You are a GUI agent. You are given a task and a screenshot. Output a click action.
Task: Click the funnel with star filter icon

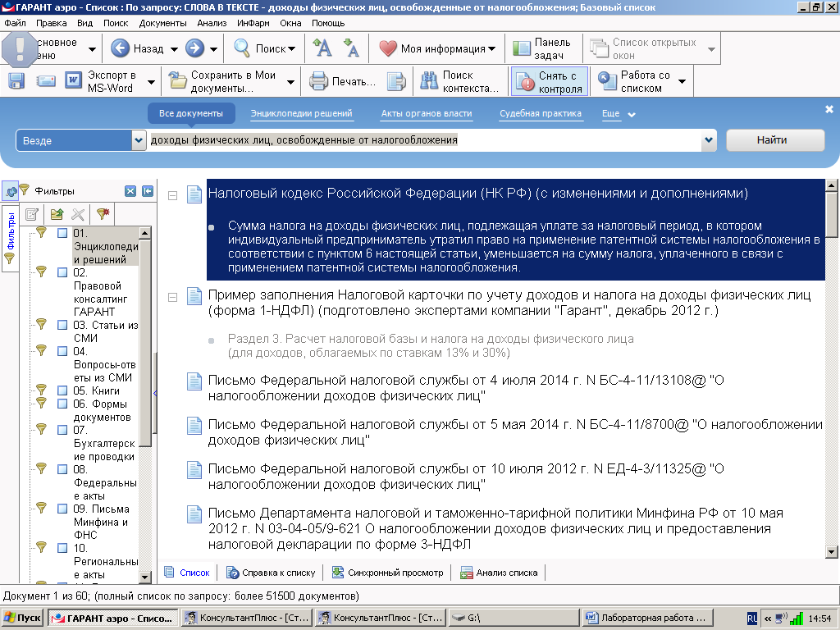(x=103, y=214)
